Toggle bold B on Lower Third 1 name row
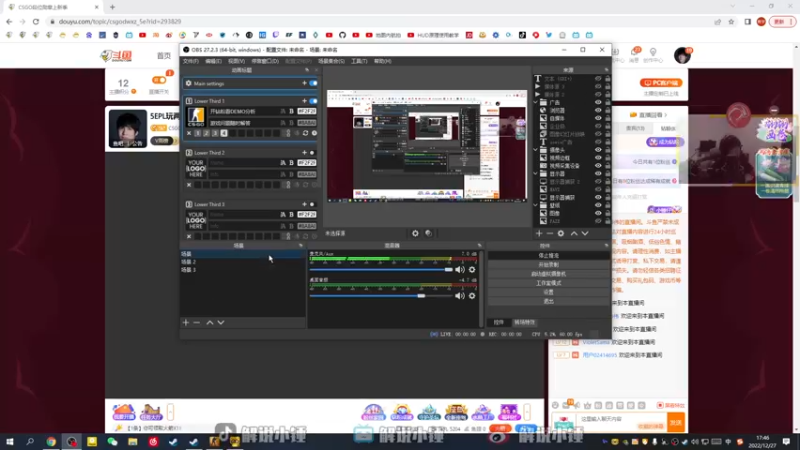 pos(291,111)
